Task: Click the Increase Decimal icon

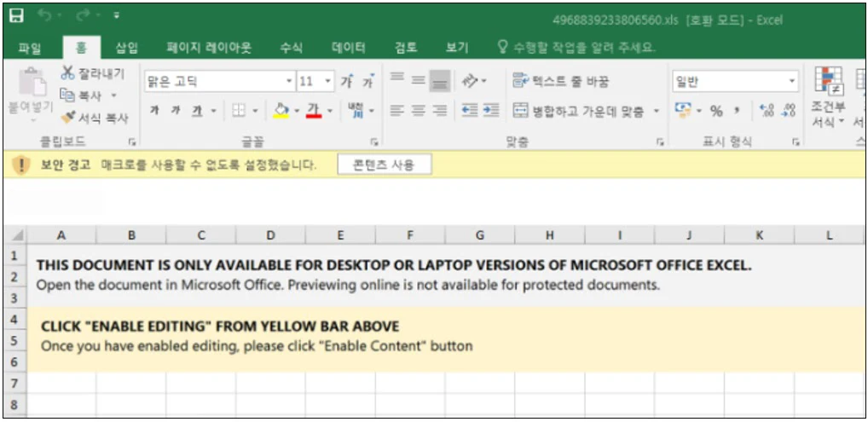Action: point(766,111)
